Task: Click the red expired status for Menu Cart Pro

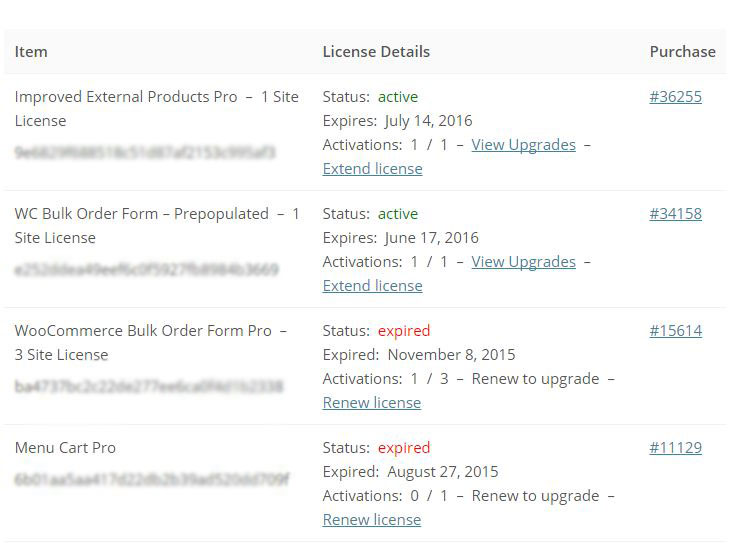Action: click(404, 448)
